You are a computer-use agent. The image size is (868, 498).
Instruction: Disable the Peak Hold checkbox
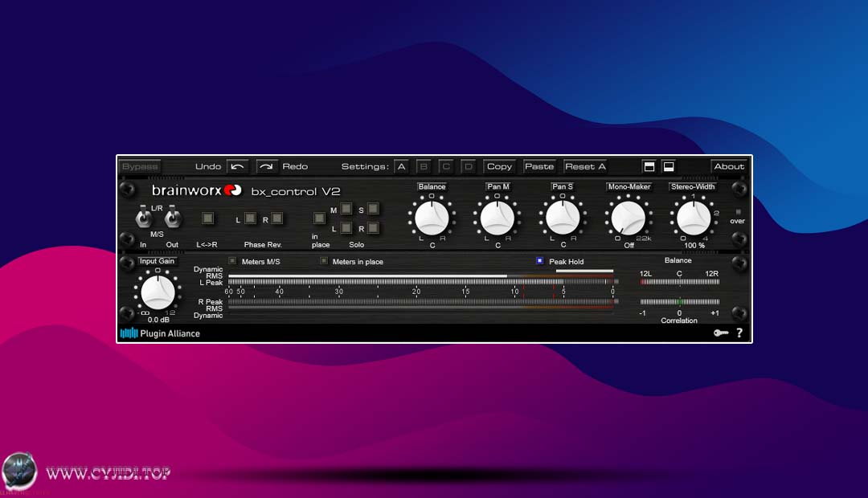click(540, 260)
